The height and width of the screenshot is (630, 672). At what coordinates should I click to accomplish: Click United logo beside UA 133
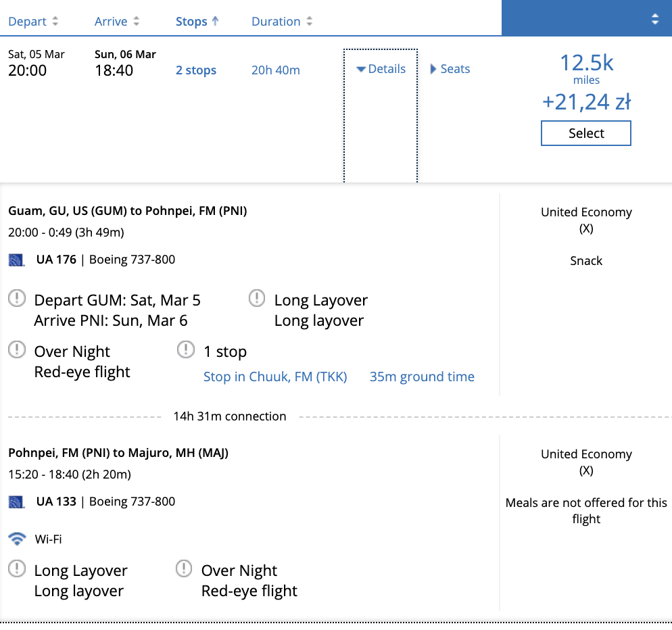pyautogui.click(x=16, y=502)
